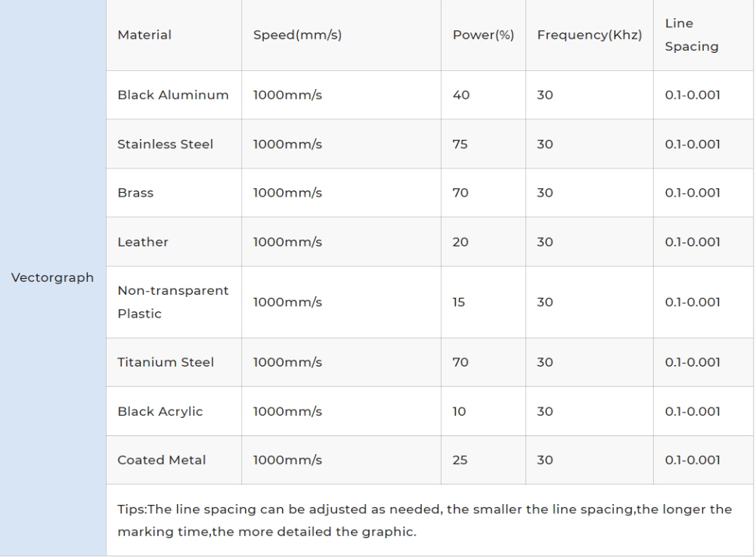Click the power value 40 for Black Aluminum
Viewport: 756px width, 557px height.
pos(460,94)
